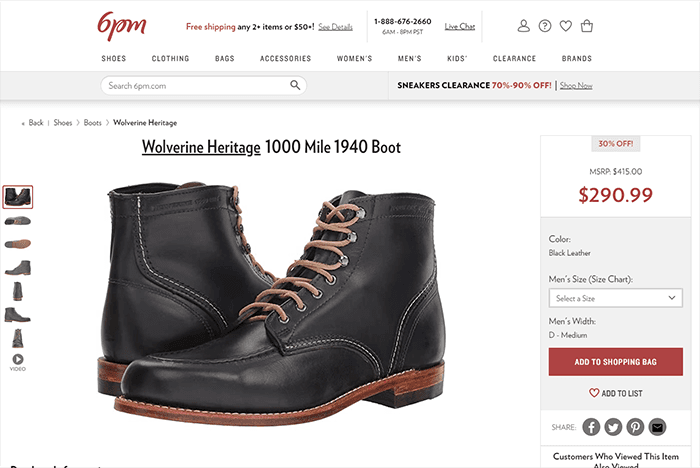
Task: Select the front-view boot thumbnail
Action: (17, 338)
